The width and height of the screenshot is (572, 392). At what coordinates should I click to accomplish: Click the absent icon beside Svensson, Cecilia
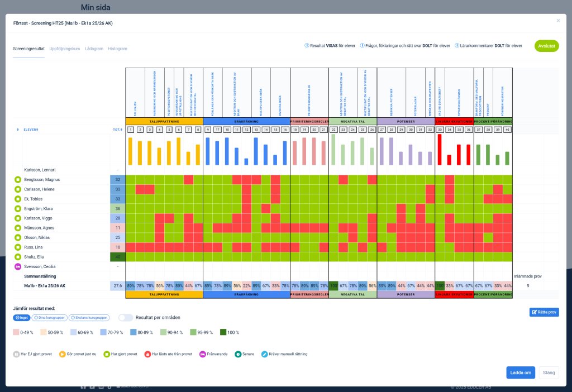click(17, 266)
